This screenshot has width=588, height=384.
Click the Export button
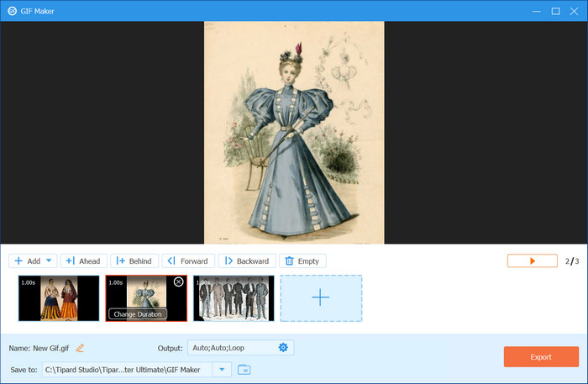point(541,356)
